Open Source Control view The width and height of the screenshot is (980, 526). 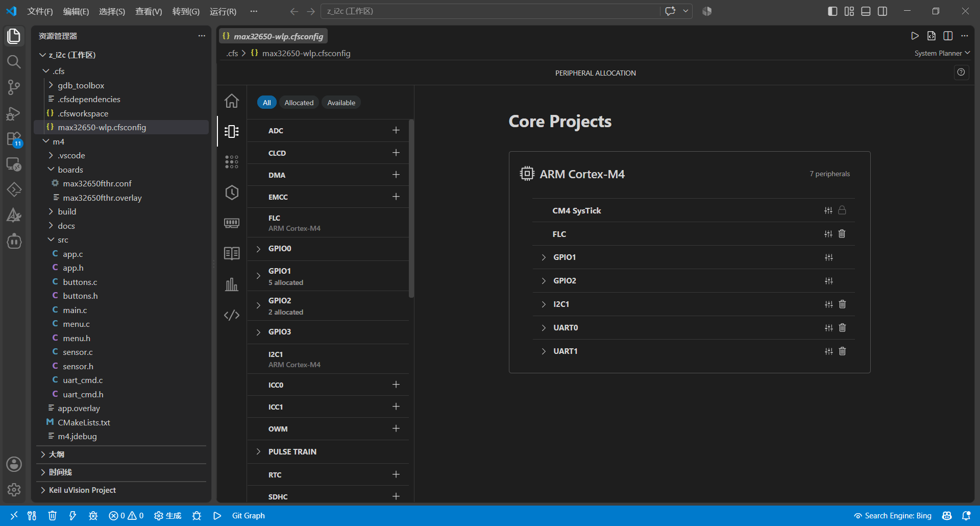(14, 87)
